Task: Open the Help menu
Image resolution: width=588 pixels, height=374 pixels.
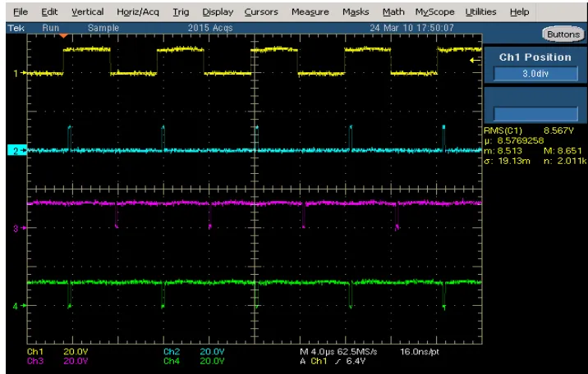Action: [x=519, y=12]
